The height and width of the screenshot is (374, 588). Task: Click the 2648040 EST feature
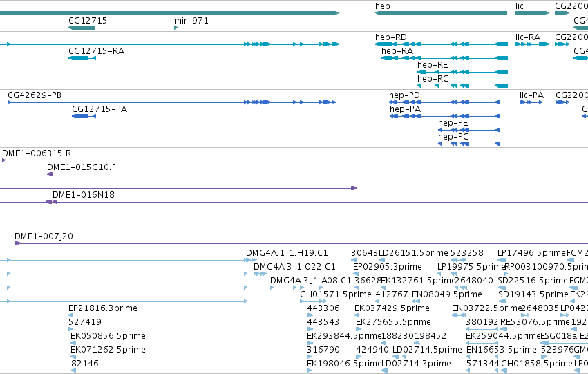click(460, 288)
